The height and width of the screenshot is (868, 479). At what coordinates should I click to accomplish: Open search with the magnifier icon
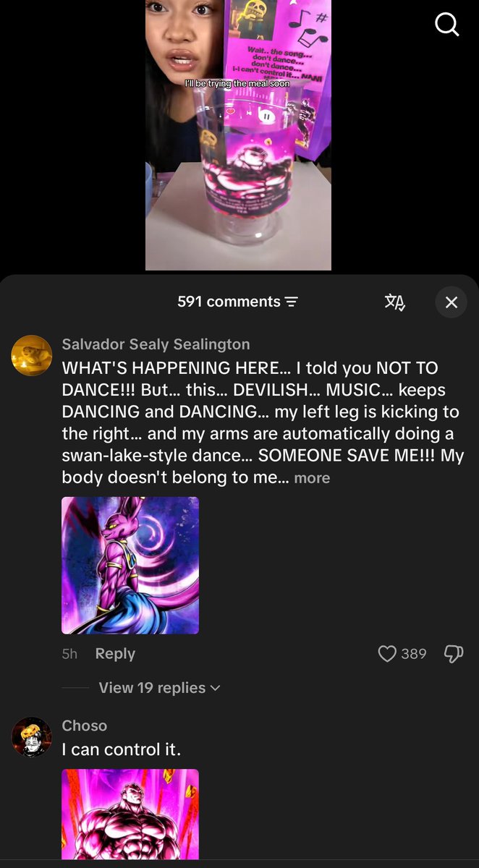click(x=446, y=25)
